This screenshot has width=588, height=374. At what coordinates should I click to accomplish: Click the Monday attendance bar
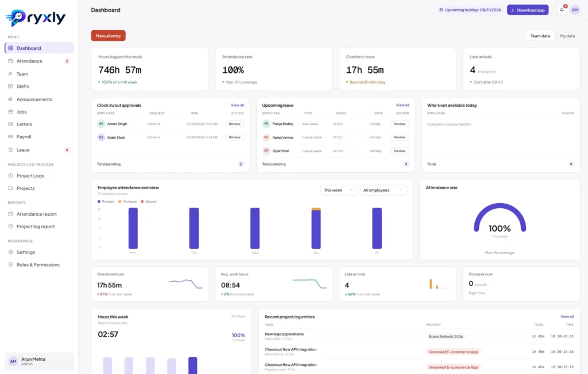(x=133, y=228)
